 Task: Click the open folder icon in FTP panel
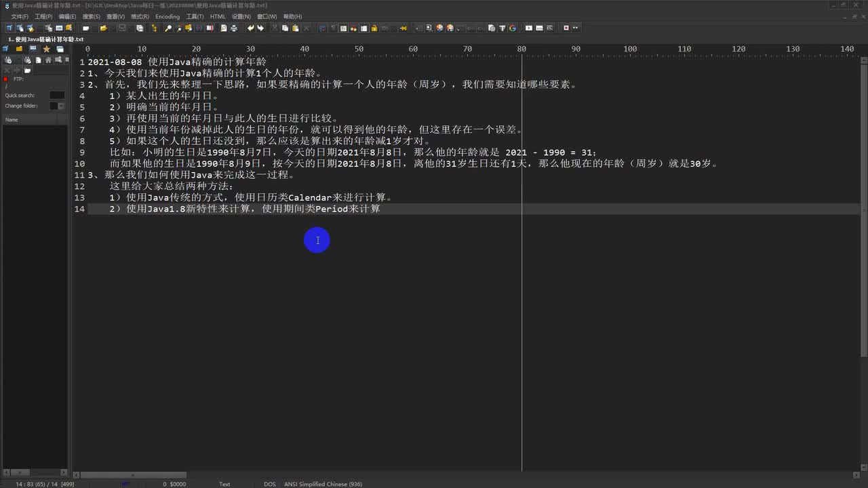[x=27, y=70]
